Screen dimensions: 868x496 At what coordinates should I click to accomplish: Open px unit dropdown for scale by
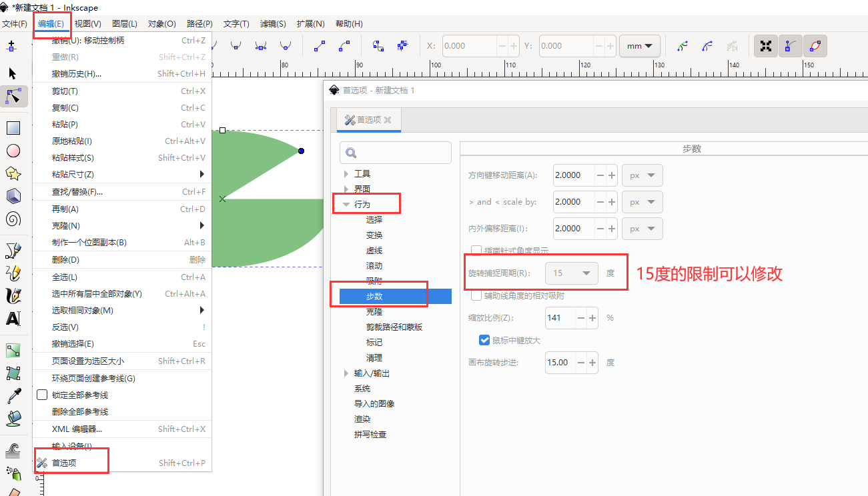[x=642, y=202]
